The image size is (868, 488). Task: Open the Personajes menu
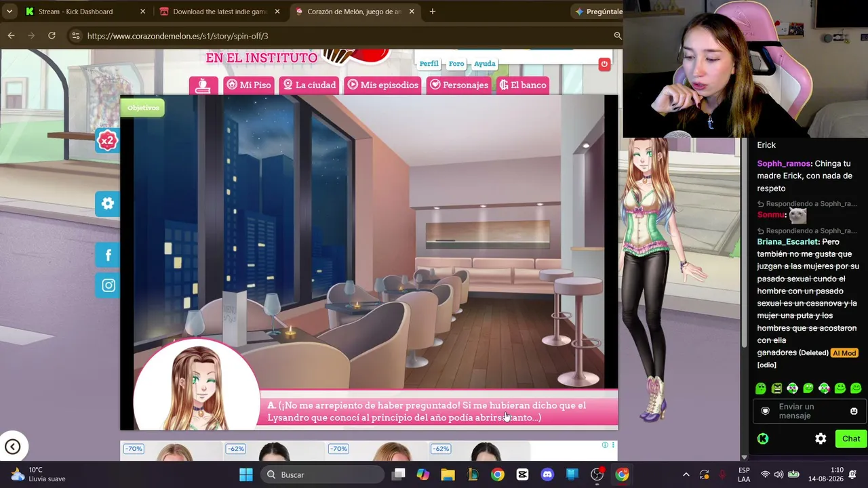pos(459,85)
